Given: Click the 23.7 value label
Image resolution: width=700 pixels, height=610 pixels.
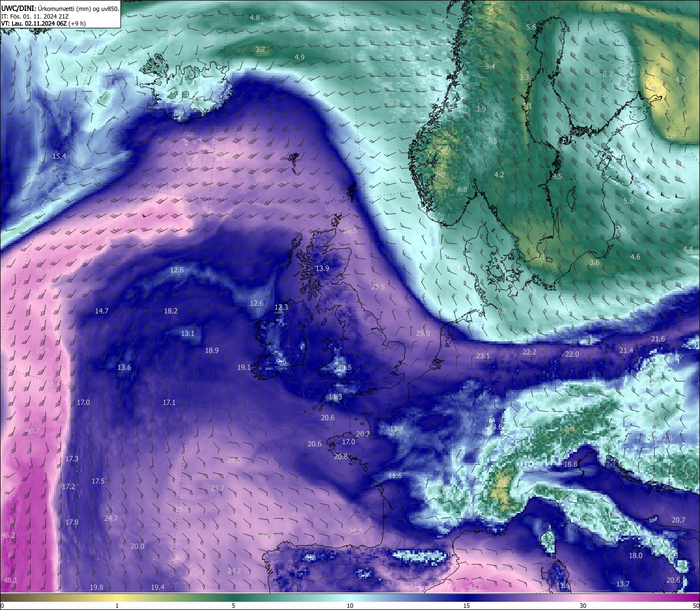Looking at the screenshot, I should (x=218, y=488).
